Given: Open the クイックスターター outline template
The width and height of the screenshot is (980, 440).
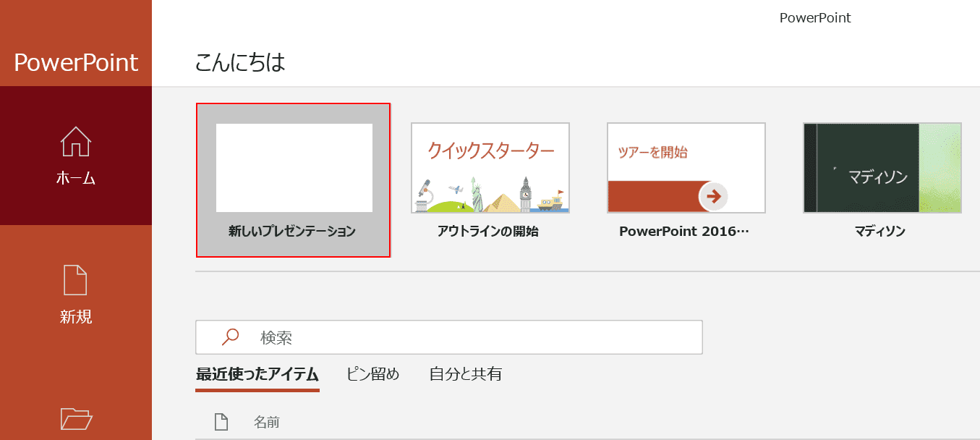Looking at the screenshot, I should click(x=490, y=168).
